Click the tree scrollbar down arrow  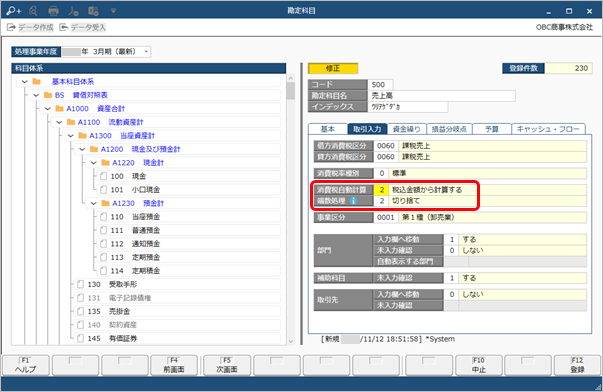click(291, 341)
